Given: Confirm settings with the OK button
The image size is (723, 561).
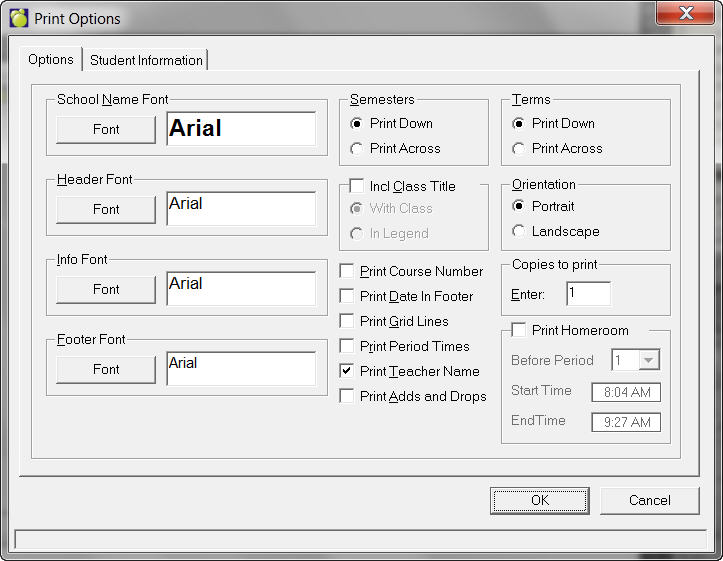Looking at the screenshot, I should 540,500.
